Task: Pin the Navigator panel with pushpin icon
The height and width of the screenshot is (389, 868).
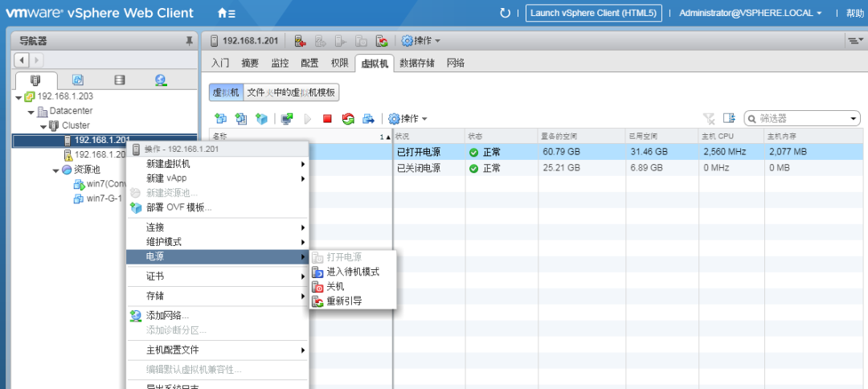Action: point(189,40)
